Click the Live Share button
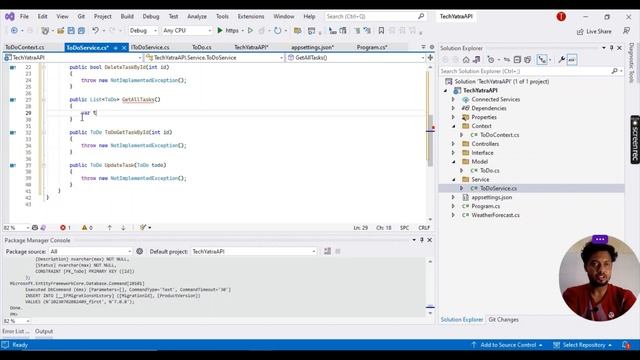Viewport: 640px width, 360px height. click(594, 31)
